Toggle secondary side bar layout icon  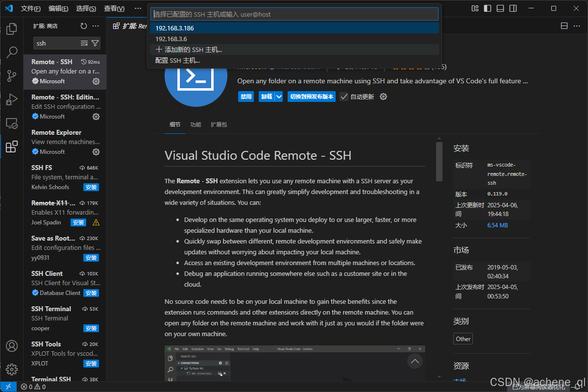(513, 8)
